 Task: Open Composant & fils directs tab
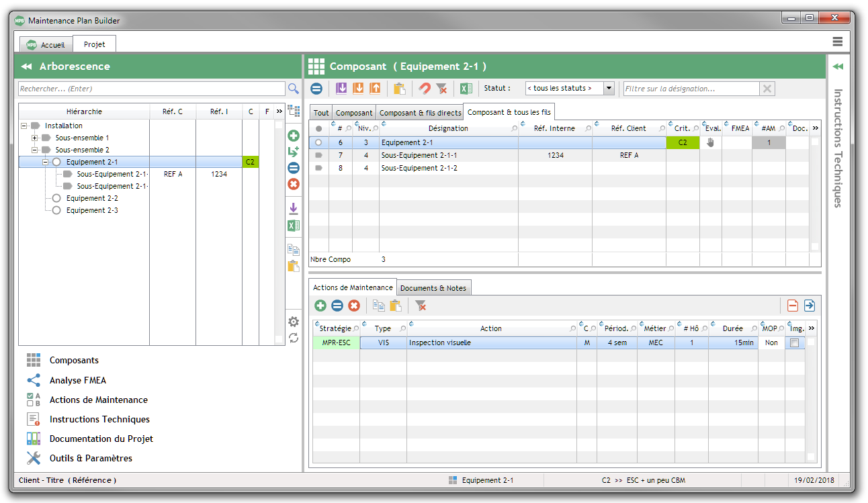tap(421, 113)
